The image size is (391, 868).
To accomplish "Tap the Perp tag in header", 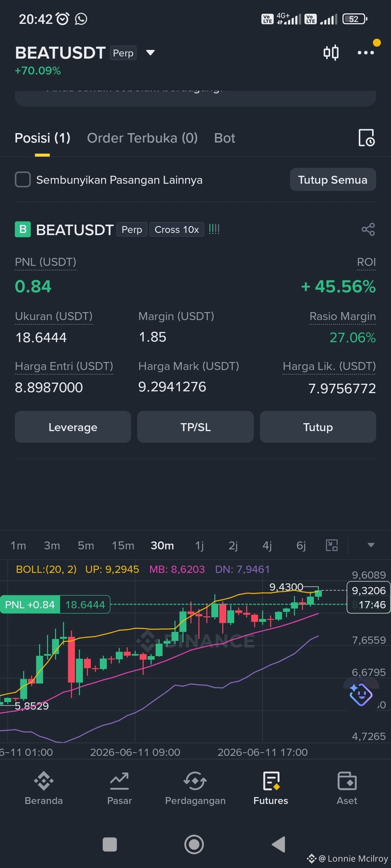I will pyautogui.click(x=123, y=53).
